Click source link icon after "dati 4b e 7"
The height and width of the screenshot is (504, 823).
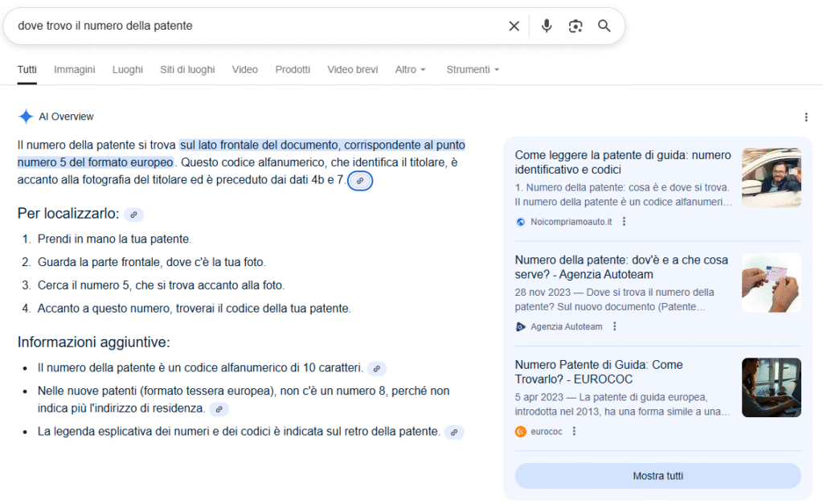[x=360, y=181]
